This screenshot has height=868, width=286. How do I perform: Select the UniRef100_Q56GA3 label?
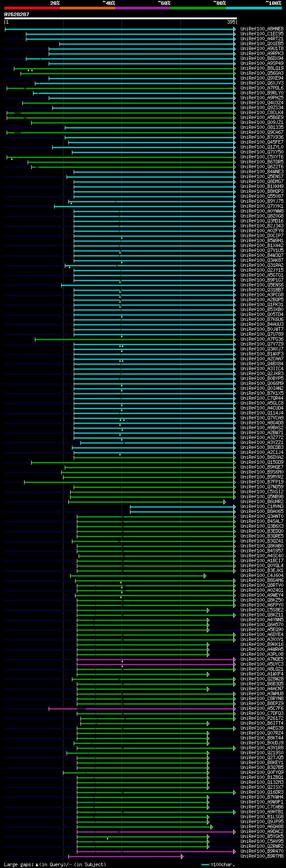pos(262,73)
